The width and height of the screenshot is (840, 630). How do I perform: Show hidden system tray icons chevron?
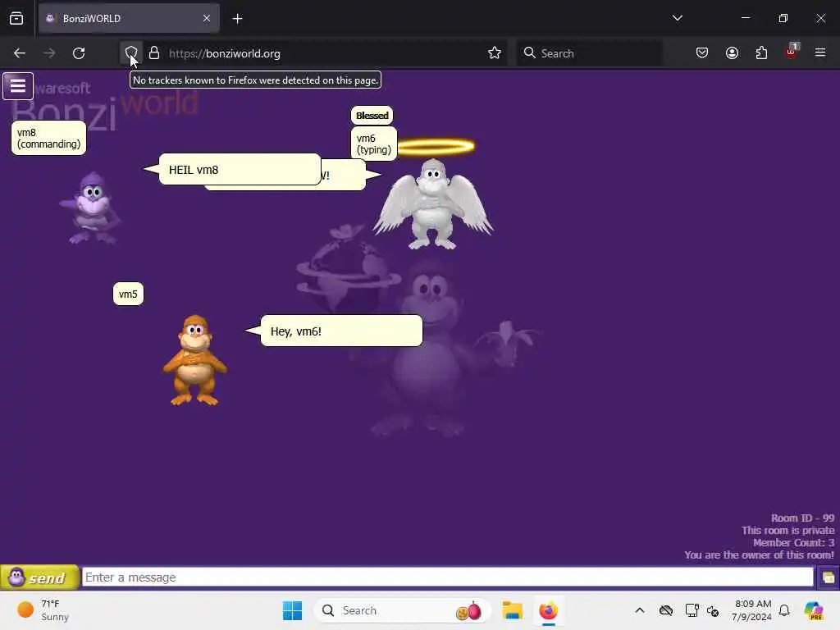[x=640, y=610]
